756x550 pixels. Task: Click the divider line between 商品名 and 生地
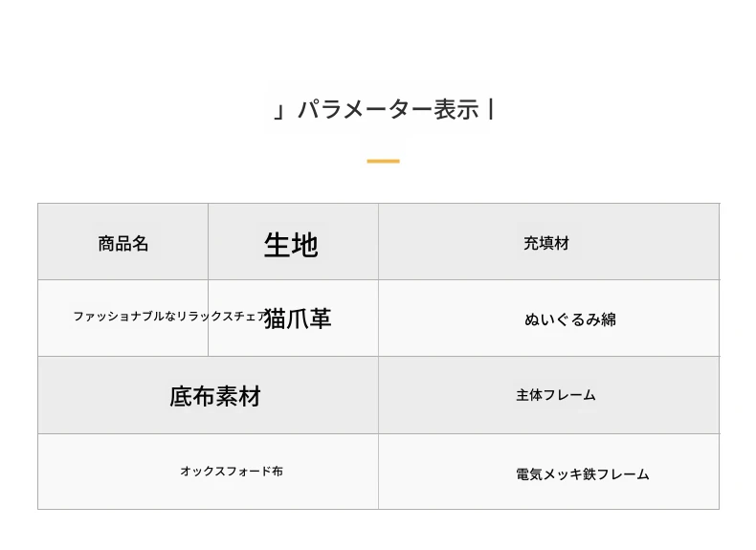[208, 242]
